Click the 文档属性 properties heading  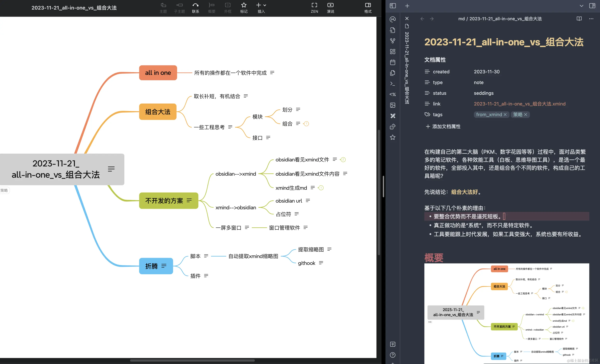(435, 60)
